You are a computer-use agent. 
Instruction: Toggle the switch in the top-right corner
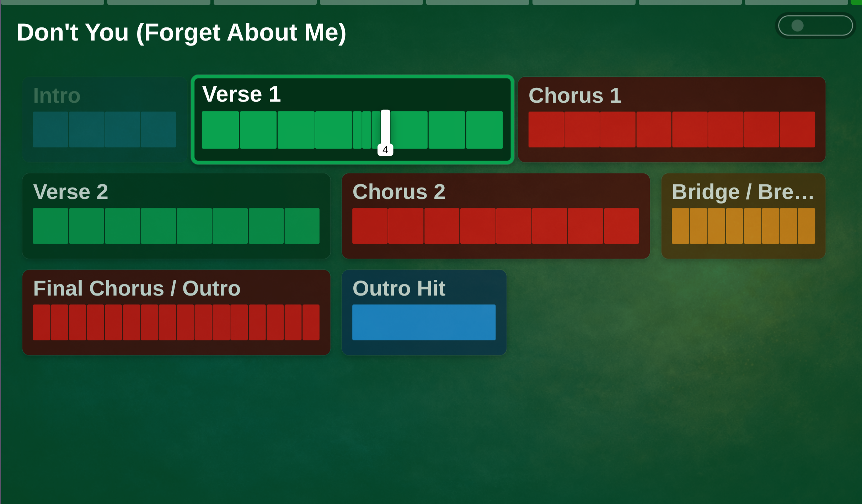pos(815,26)
